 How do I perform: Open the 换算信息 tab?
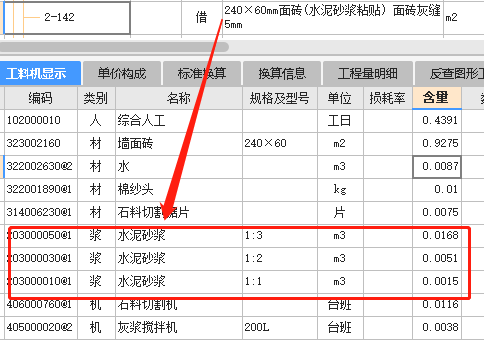pyautogui.click(x=282, y=73)
